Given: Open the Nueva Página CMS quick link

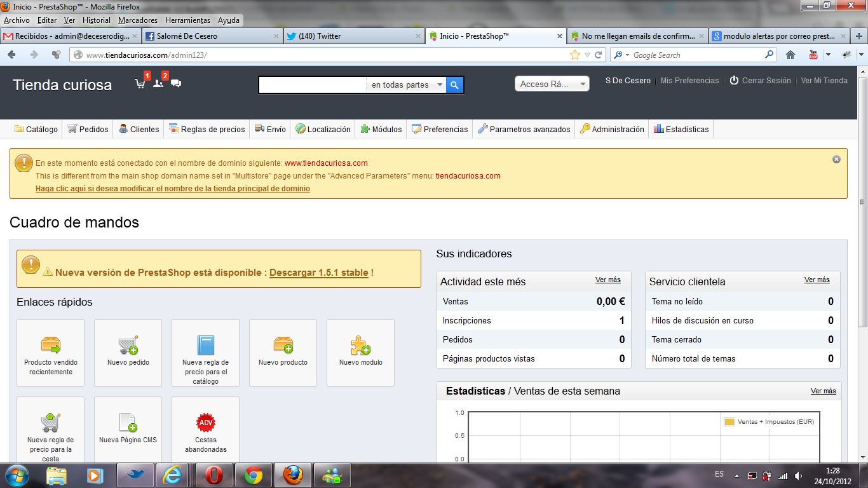Looking at the screenshot, I should [128, 430].
